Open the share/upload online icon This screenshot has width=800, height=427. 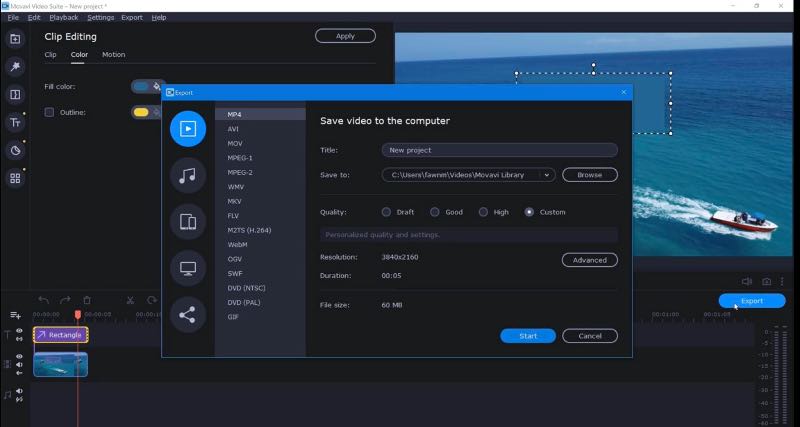click(x=188, y=315)
